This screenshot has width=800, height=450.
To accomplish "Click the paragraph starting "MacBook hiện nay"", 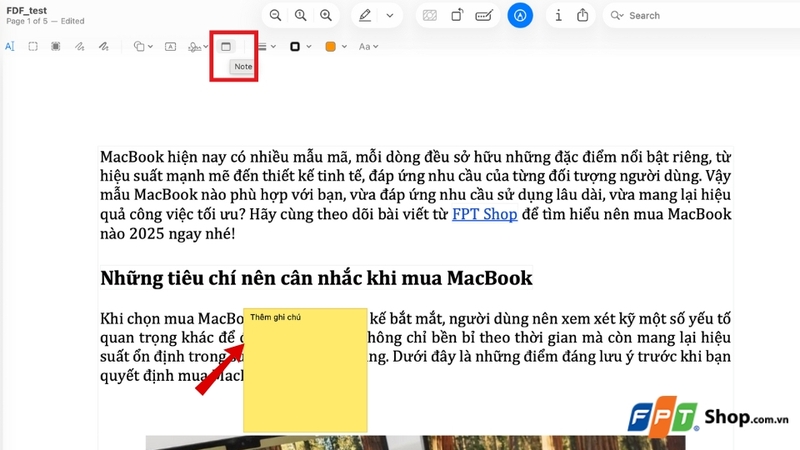I will coord(415,195).
